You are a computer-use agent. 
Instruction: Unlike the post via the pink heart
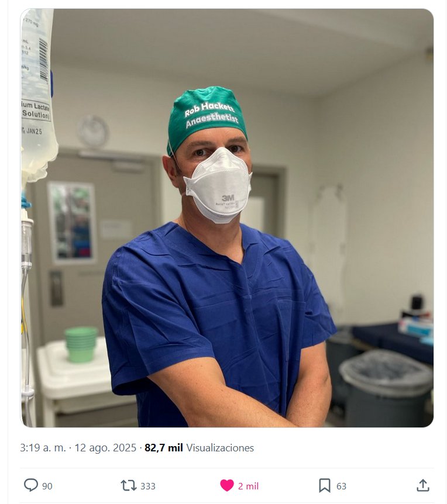point(227,485)
